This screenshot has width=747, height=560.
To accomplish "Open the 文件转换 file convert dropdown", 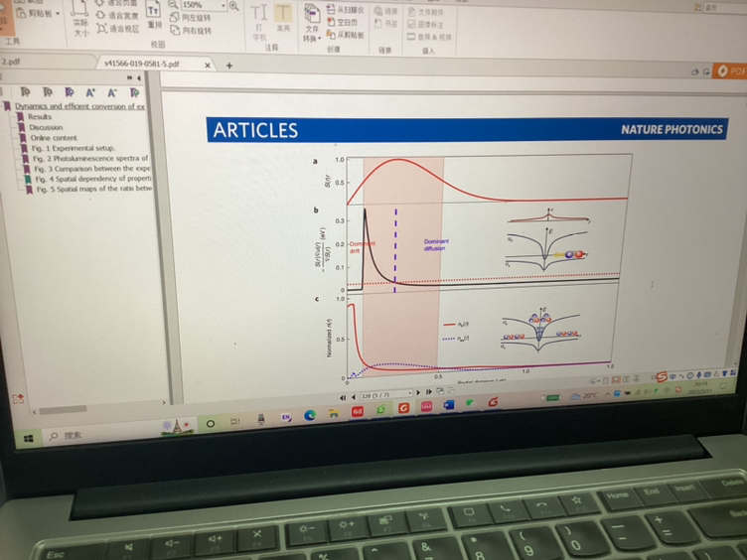I will point(312,24).
